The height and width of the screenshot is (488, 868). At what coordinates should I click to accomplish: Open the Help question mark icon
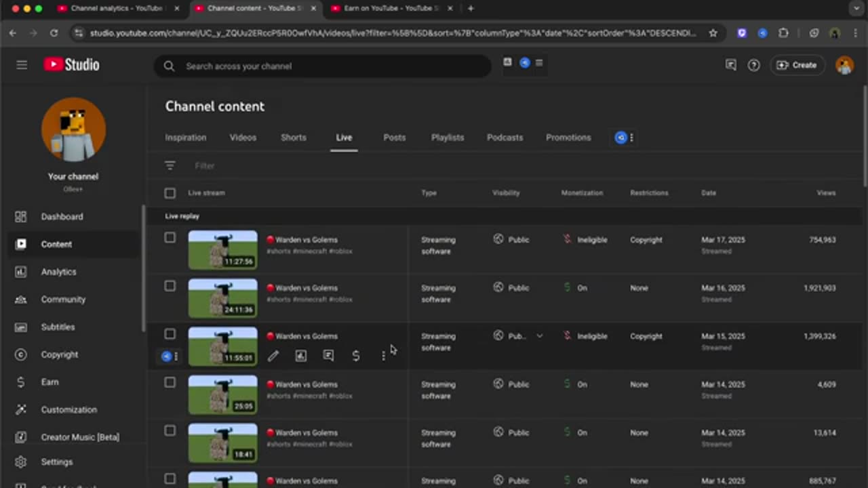pyautogui.click(x=753, y=65)
